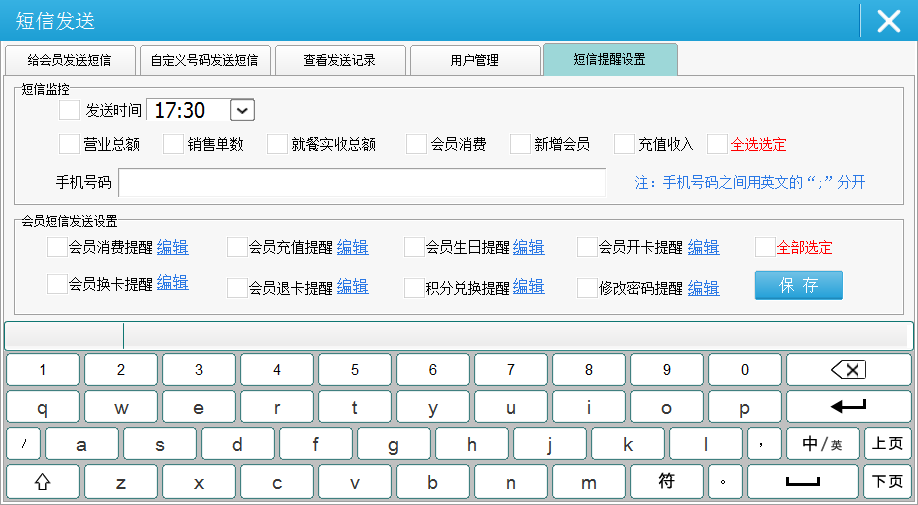The image size is (918, 505).
Task: Go to previous page with 上页 key
Action: click(x=887, y=444)
